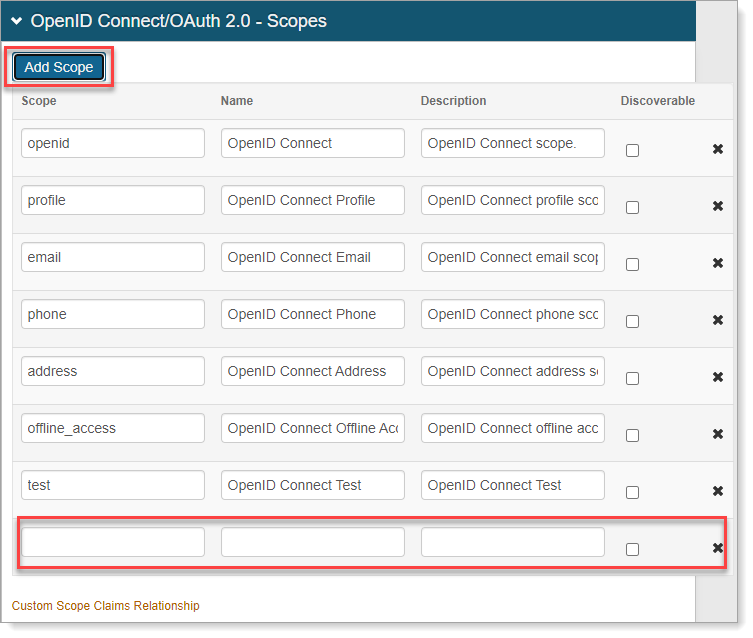Enable Discoverable for openid scope

click(632, 151)
